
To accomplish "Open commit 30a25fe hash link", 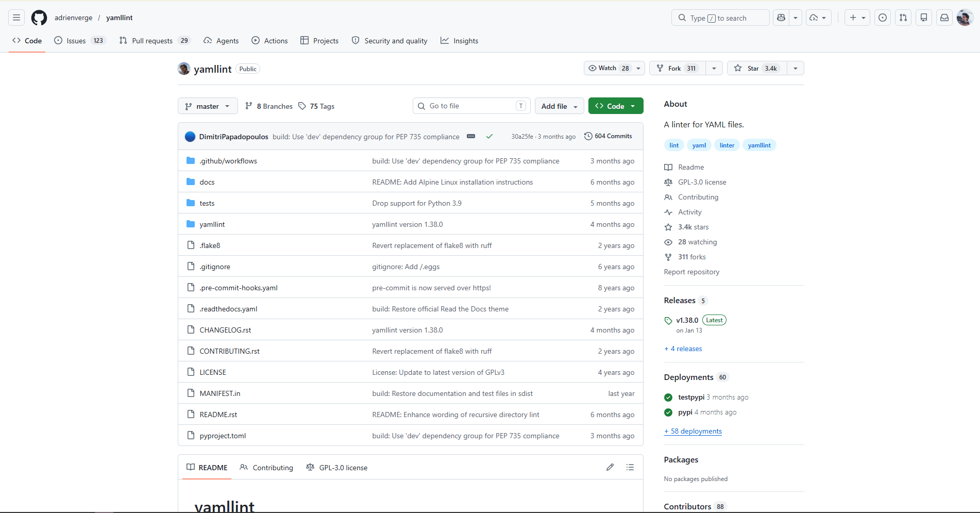I will click(522, 137).
